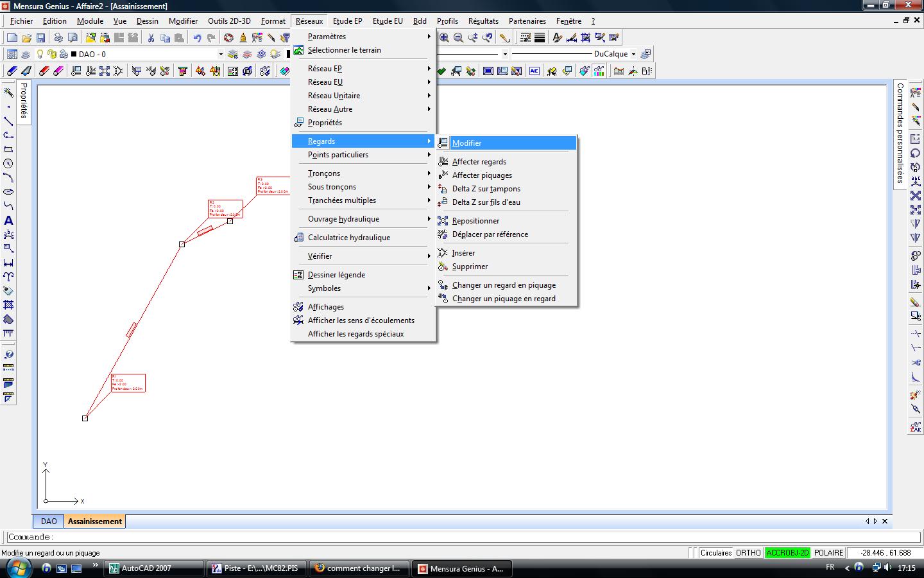
Task: Open the Etude EP menu
Action: [347, 21]
